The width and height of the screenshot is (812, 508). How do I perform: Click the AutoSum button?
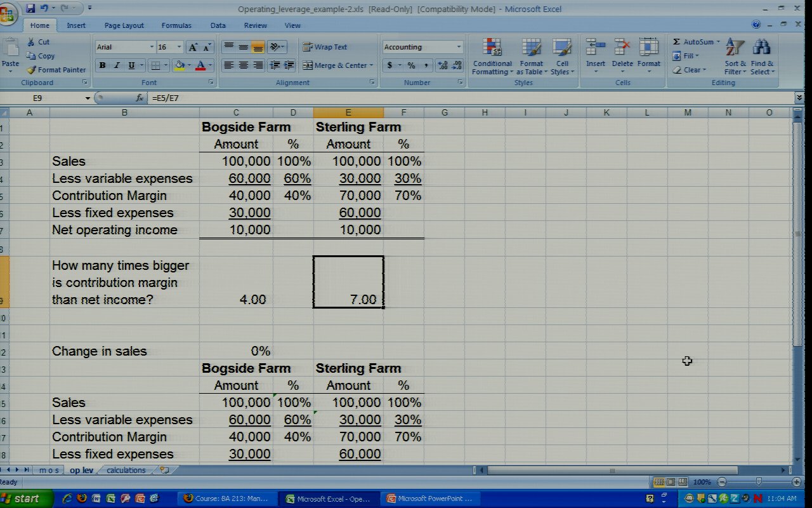pyautogui.click(x=694, y=42)
